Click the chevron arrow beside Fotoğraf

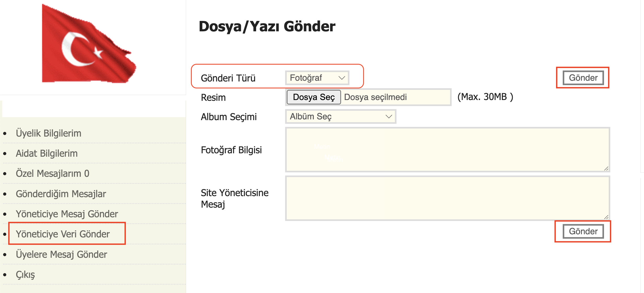click(342, 78)
